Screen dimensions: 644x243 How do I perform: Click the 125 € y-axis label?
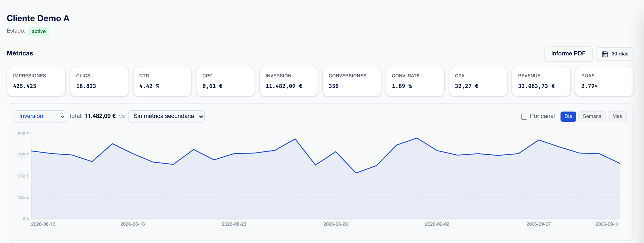click(23, 198)
